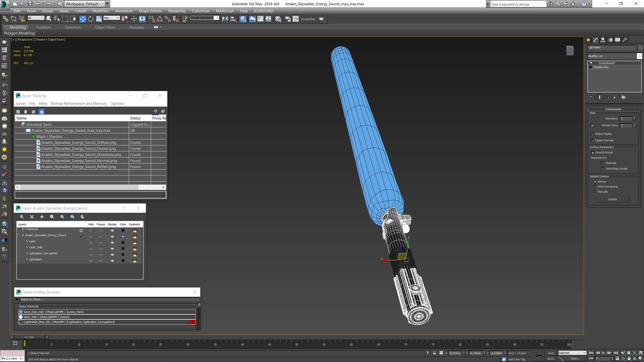Click Polygon Modeling panel label
Screen dimensions: 644x362
pos(19,33)
